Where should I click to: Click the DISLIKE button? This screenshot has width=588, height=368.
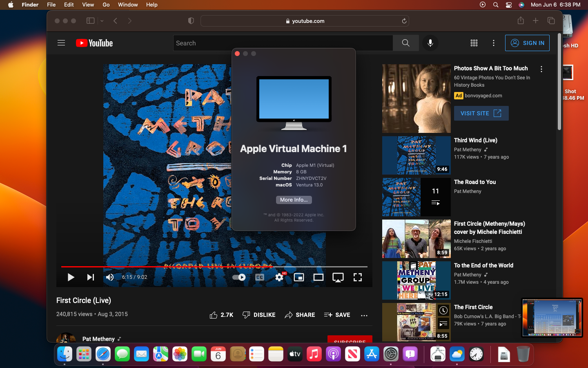(x=259, y=315)
